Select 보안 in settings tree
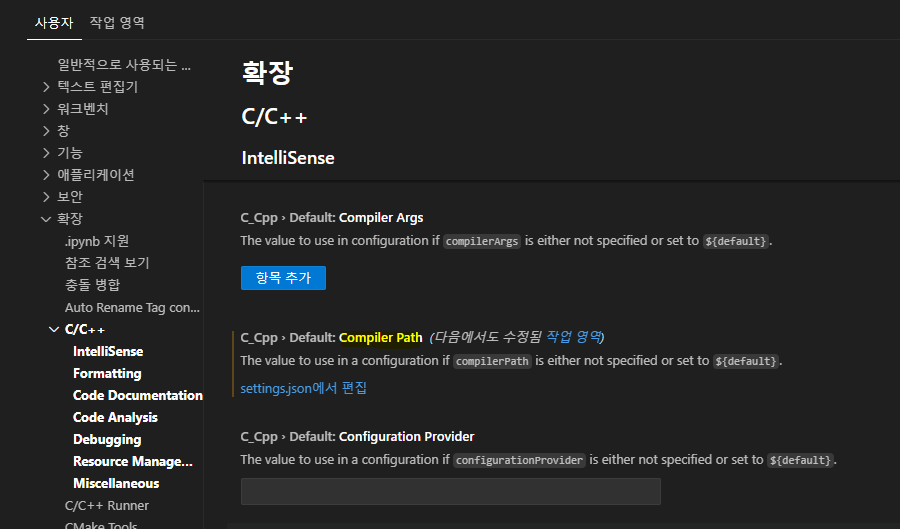The height and width of the screenshot is (529, 900). point(70,197)
